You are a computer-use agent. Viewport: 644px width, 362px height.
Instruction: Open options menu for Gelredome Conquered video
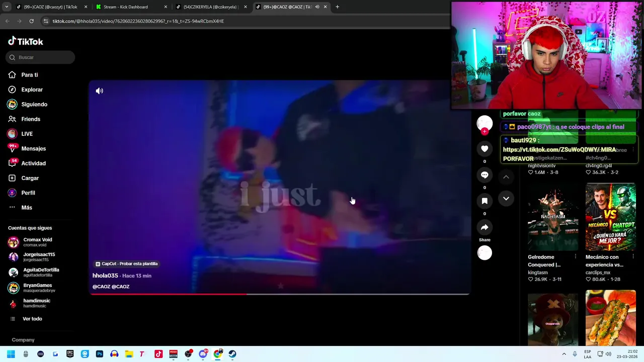576,257
